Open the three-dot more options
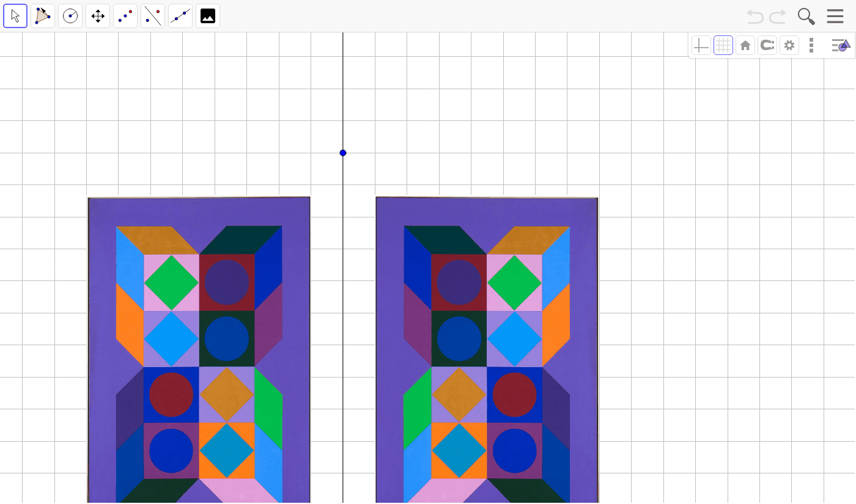Viewport: 856px width, 504px height. (811, 45)
